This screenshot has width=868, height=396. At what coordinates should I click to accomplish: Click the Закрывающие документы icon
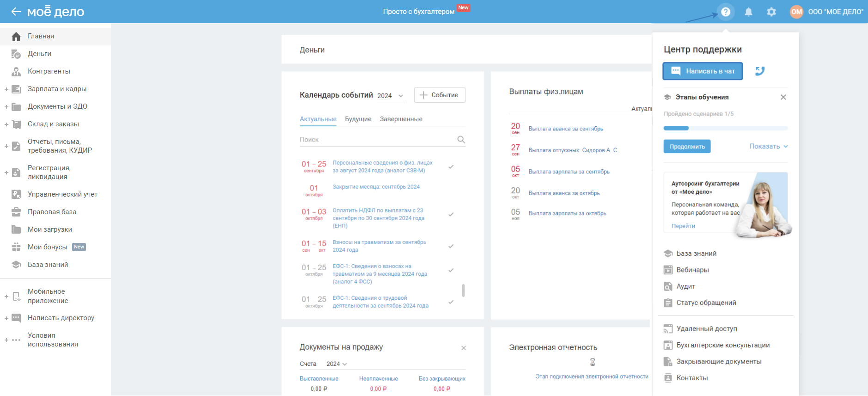pos(668,361)
